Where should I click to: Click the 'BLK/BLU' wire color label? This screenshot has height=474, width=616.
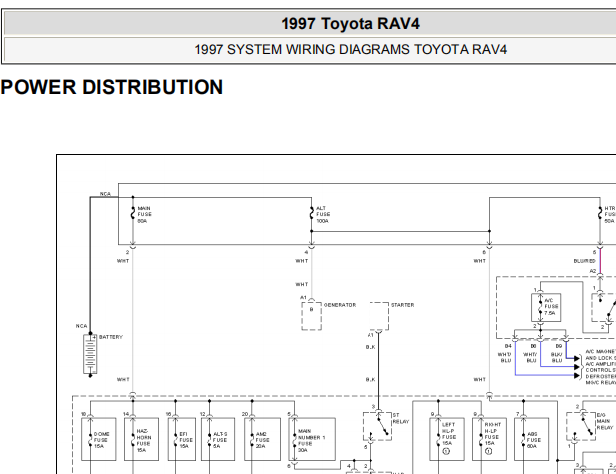(x=556, y=357)
